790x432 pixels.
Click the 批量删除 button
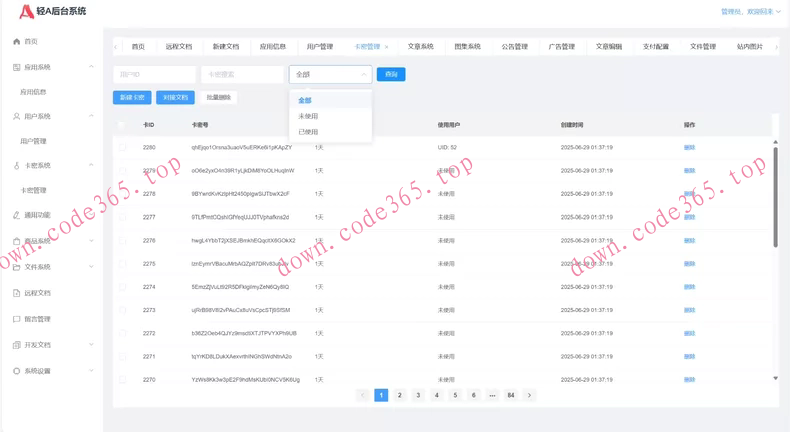[219, 98]
